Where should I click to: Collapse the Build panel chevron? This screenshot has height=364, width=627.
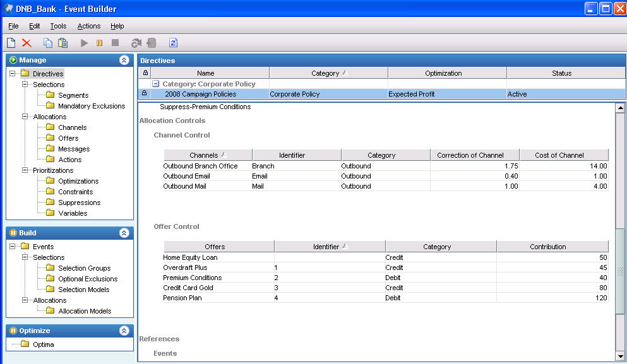(x=124, y=233)
